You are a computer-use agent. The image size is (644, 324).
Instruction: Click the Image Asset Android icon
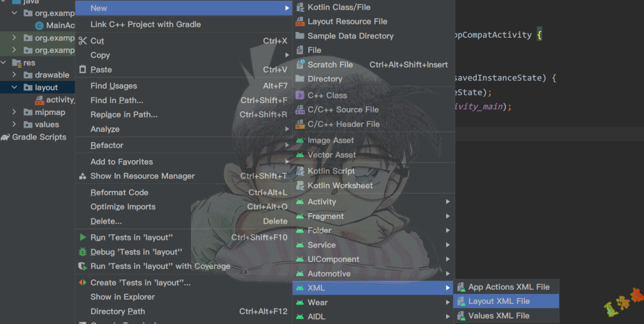(300, 140)
